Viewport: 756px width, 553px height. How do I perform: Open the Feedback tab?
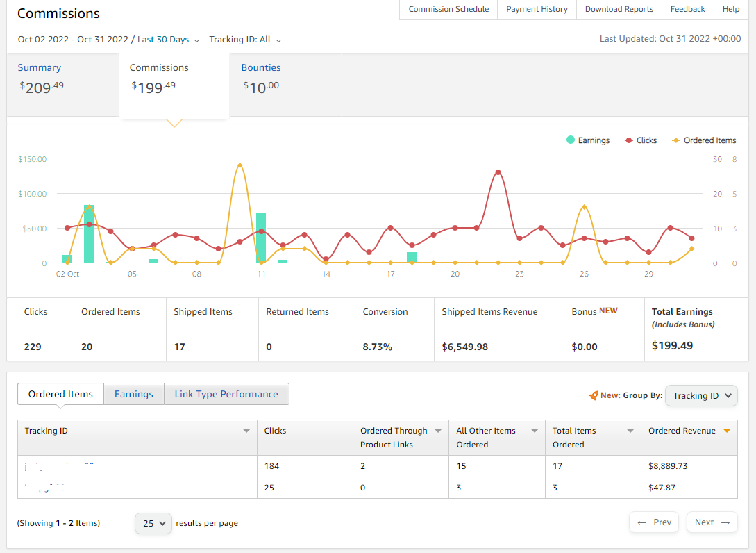[x=687, y=9]
